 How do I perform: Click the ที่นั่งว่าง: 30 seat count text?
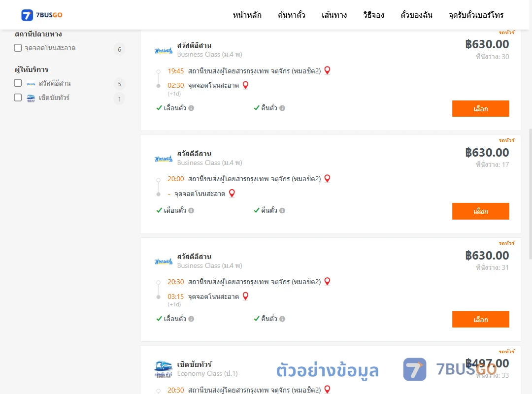[x=492, y=57]
